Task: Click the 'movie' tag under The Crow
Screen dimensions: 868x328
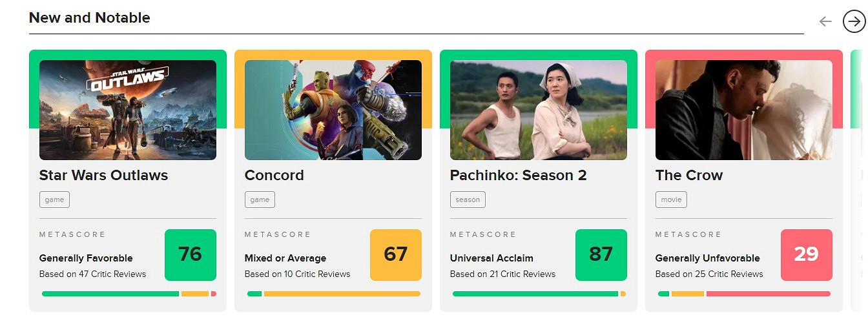Action: (671, 200)
